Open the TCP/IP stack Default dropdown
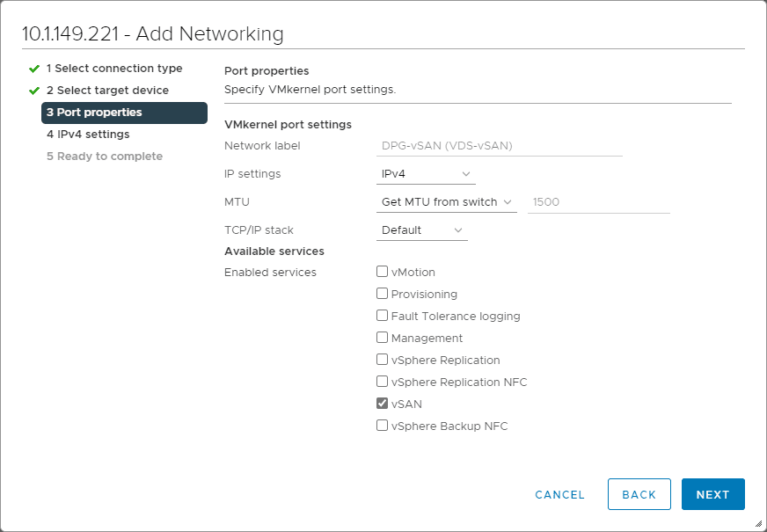This screenshot has height=532, width=767. pos(421,230)
